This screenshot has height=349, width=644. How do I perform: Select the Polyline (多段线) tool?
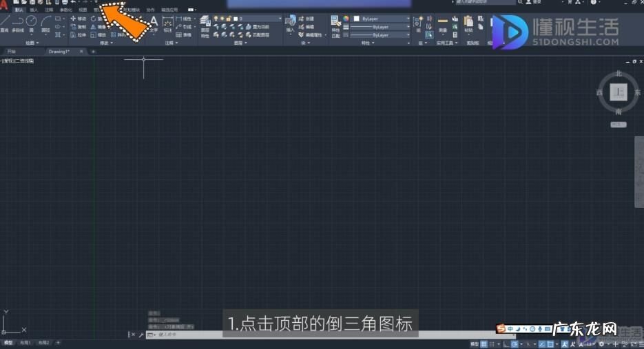click(x=18, y=23)
